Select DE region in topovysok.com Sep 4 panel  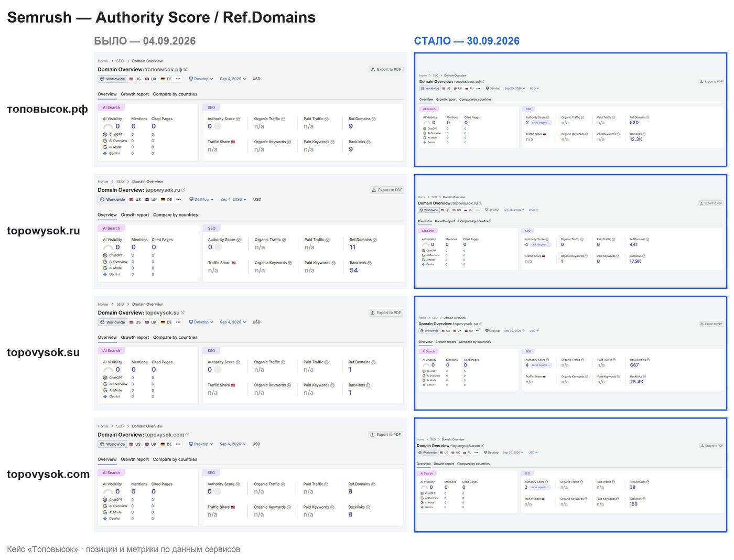point(166,444)
